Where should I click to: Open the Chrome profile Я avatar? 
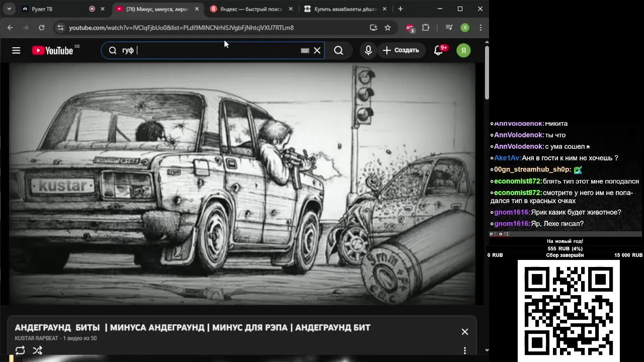[465, 28]
